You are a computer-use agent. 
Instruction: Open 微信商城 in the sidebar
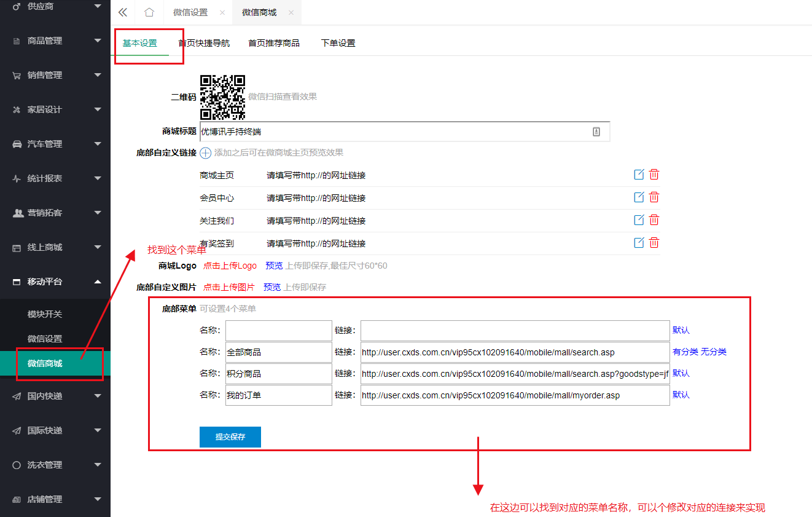(x=45, y=363)
